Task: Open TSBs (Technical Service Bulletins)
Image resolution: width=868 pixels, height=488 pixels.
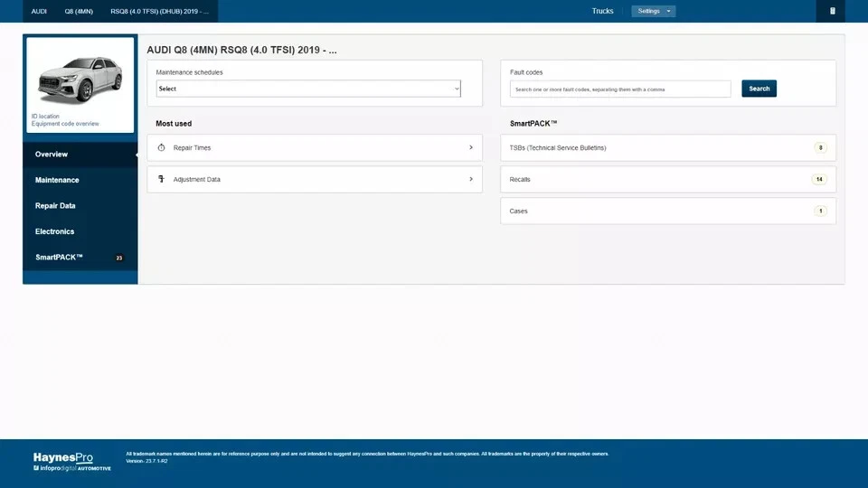Action: tap(668, 147)
